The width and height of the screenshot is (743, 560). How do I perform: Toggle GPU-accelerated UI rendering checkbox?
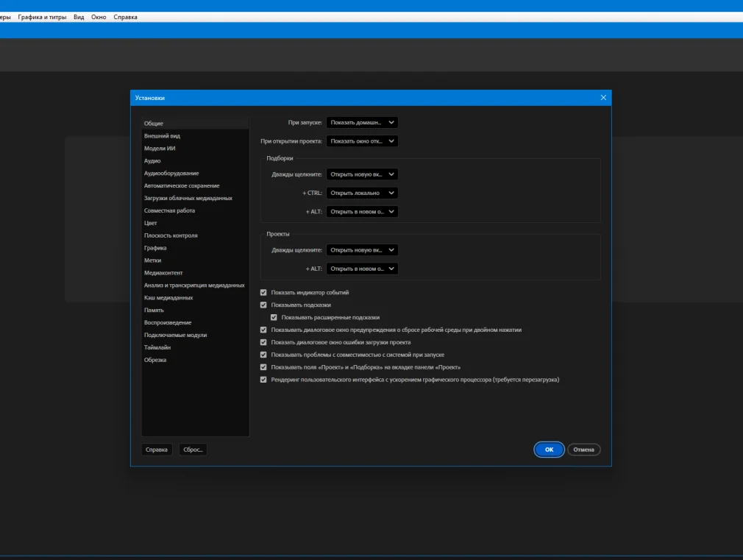[264, 380]
